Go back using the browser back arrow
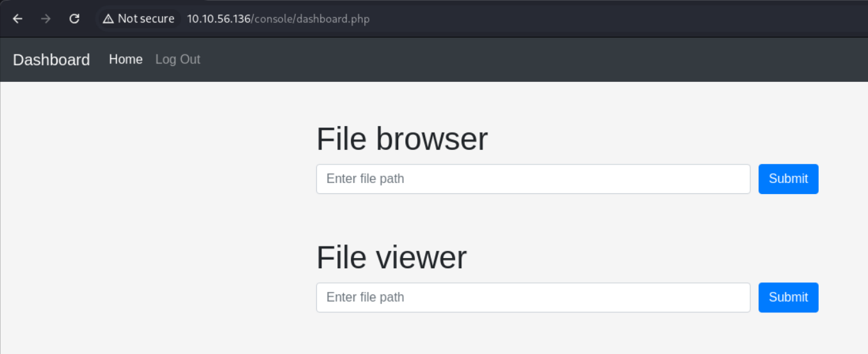The image size is (868, 354). (17, 19)
